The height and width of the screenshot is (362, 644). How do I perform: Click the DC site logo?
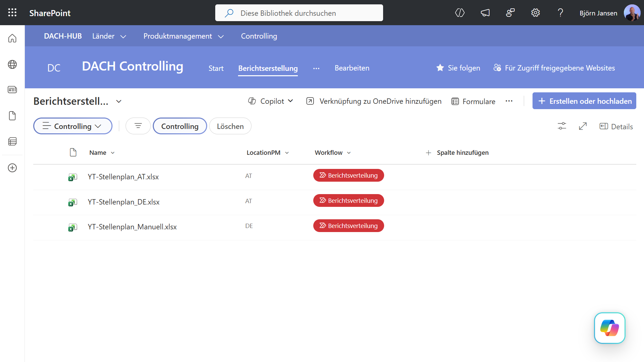pos(54,68)
